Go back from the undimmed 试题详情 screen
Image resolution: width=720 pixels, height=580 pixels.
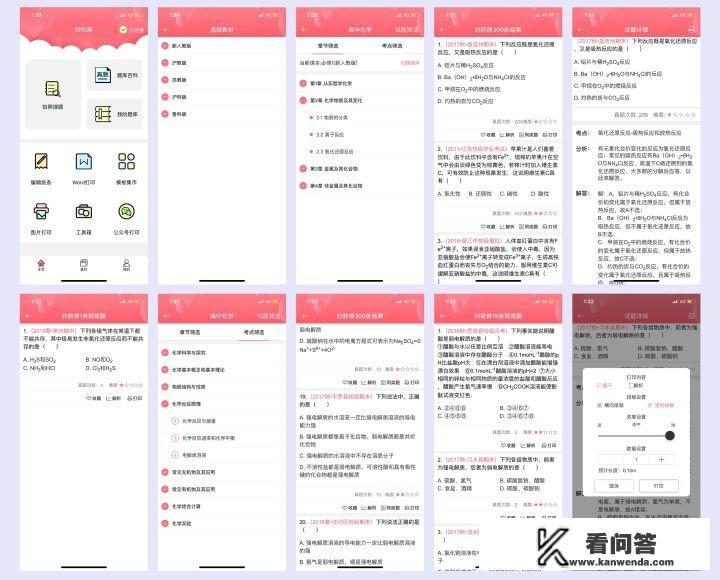tap(580, 29)
